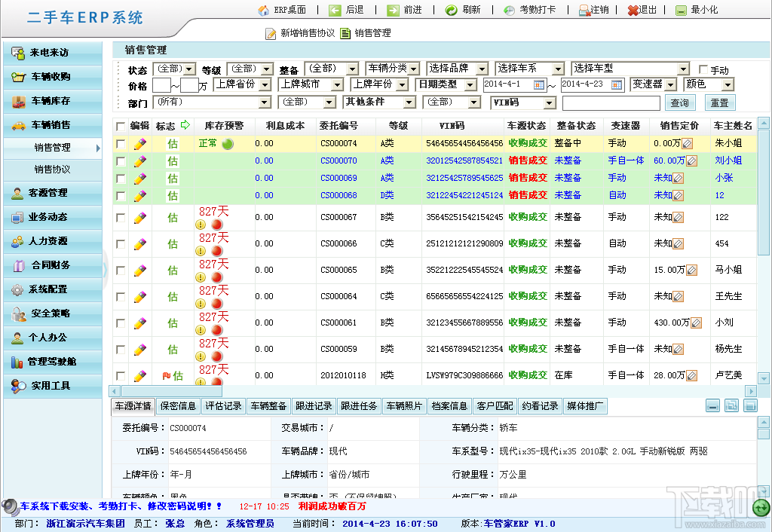Viewport: 772px width, 532px height.
Task: Click the 考勤打卡 clock icon
Action: (510, 11)
